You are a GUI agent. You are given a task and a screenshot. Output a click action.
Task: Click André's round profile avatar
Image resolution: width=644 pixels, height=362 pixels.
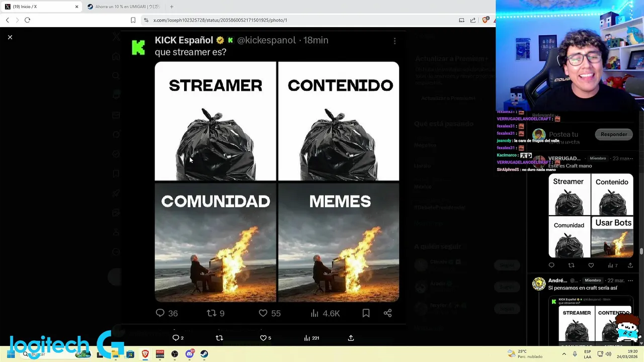(x=539, y=284)
